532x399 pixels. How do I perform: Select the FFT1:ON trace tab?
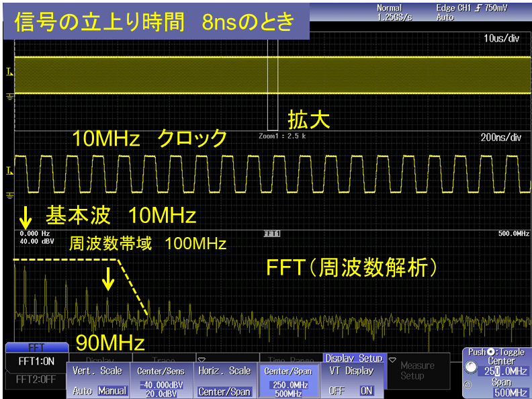(36, 361)
